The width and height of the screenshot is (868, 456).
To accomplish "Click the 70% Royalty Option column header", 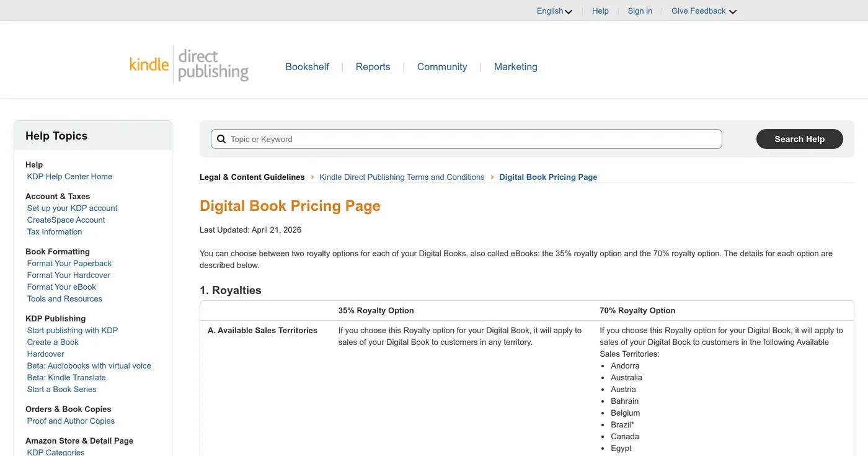I will (637, 311).
